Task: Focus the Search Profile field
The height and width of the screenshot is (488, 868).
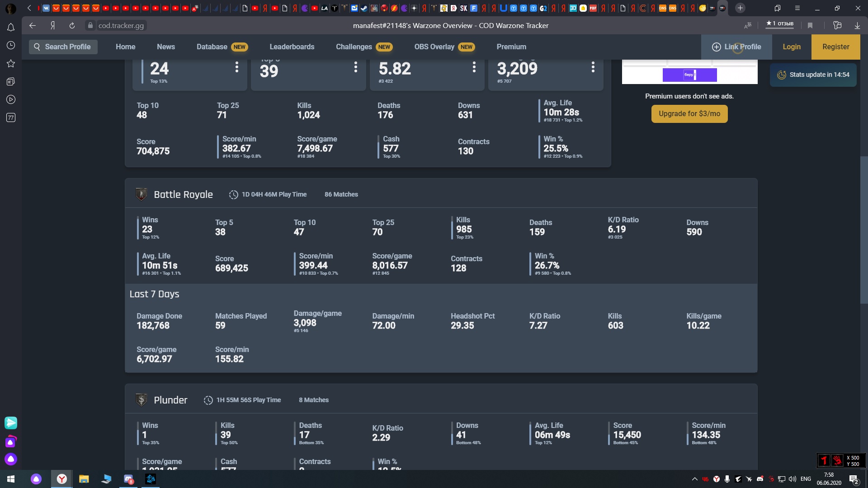Action: (63, 47)
